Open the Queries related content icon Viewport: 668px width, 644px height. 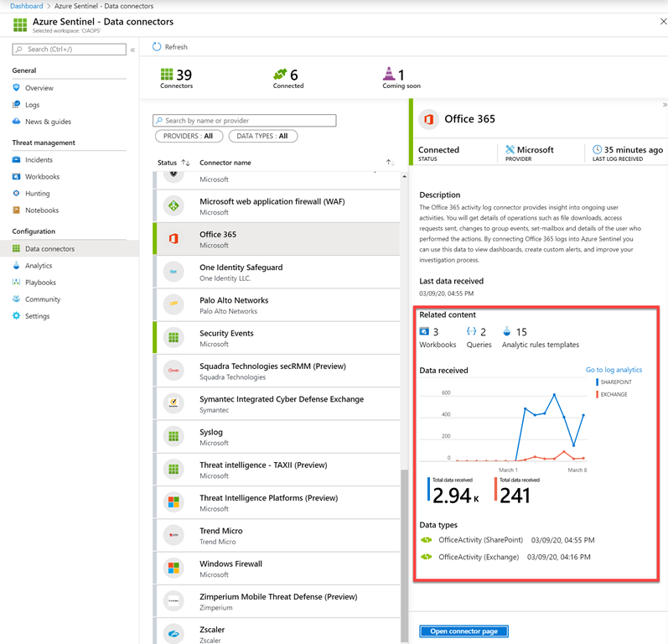[471, 332]
